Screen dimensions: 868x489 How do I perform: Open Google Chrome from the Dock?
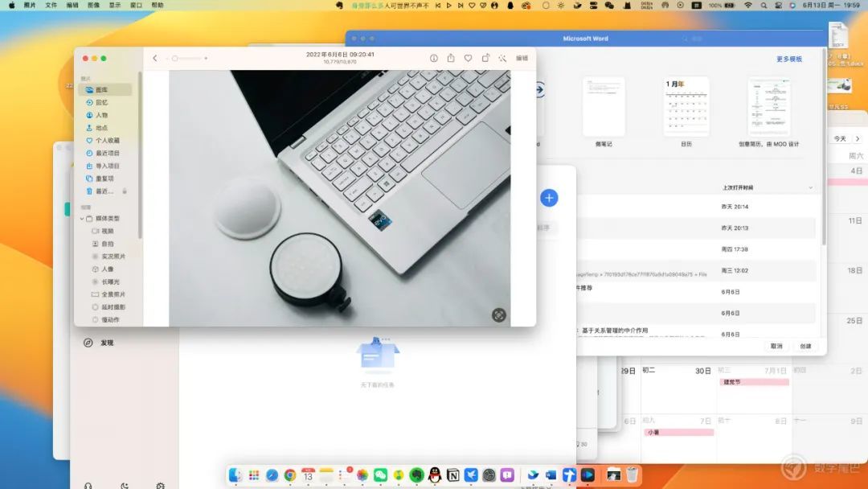tap(290, 475)
